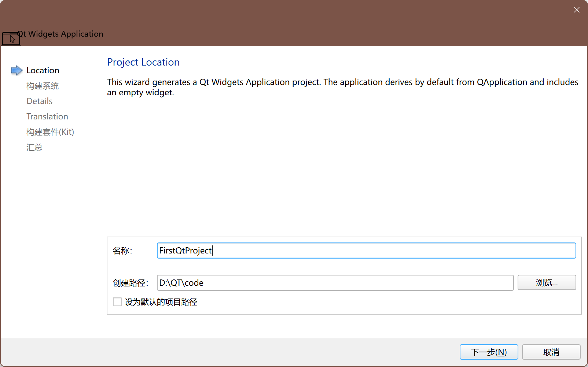This screenshot has width=588, height=367.
Task: Click the Qt Widgets Application title text
Action: (60, 34)
